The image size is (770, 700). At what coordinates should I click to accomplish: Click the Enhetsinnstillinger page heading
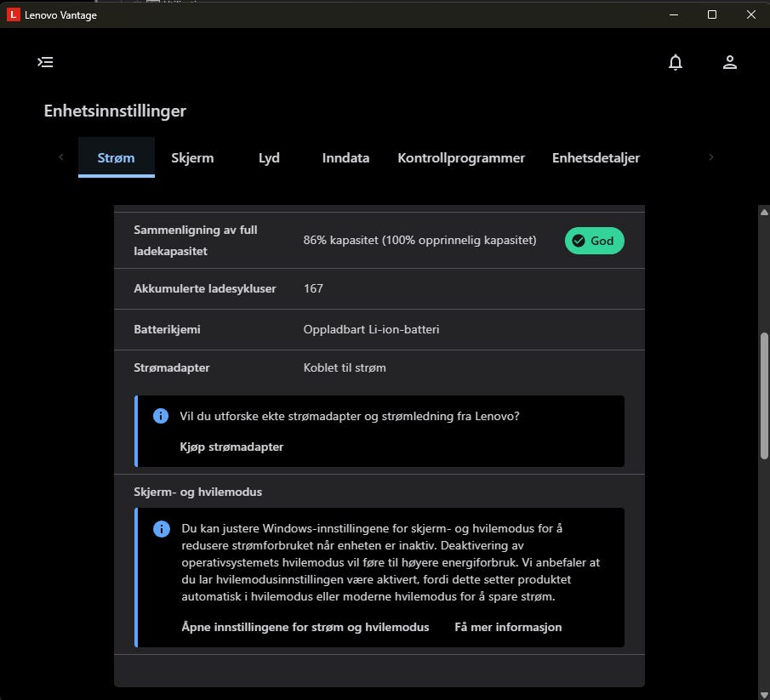(115, 111)
